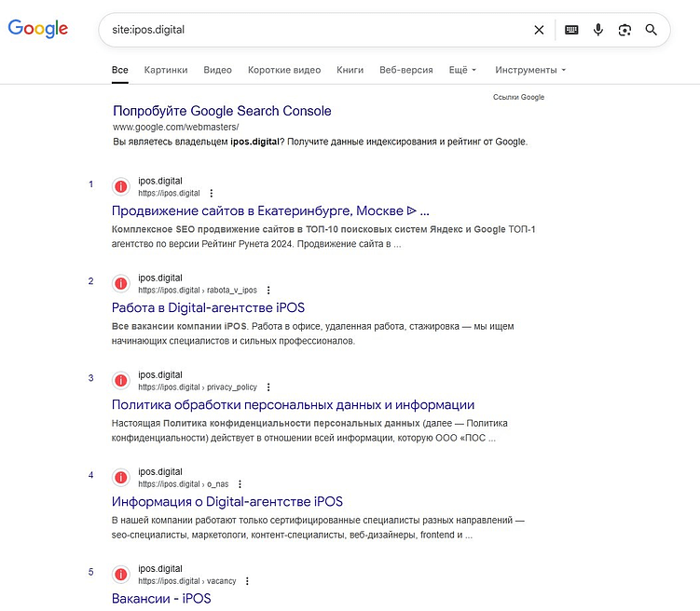Open three-dot menu for vacancy result

(x=247, y=581)
